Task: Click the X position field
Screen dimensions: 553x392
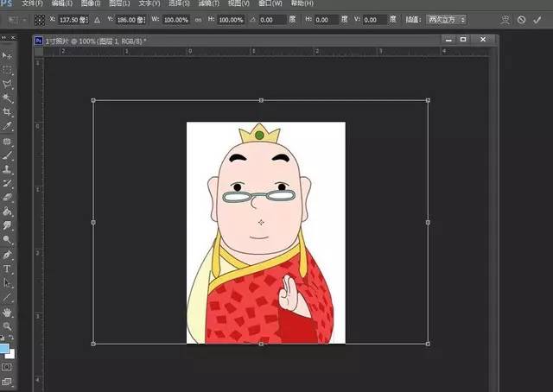Action: click(x=73, y=20)
